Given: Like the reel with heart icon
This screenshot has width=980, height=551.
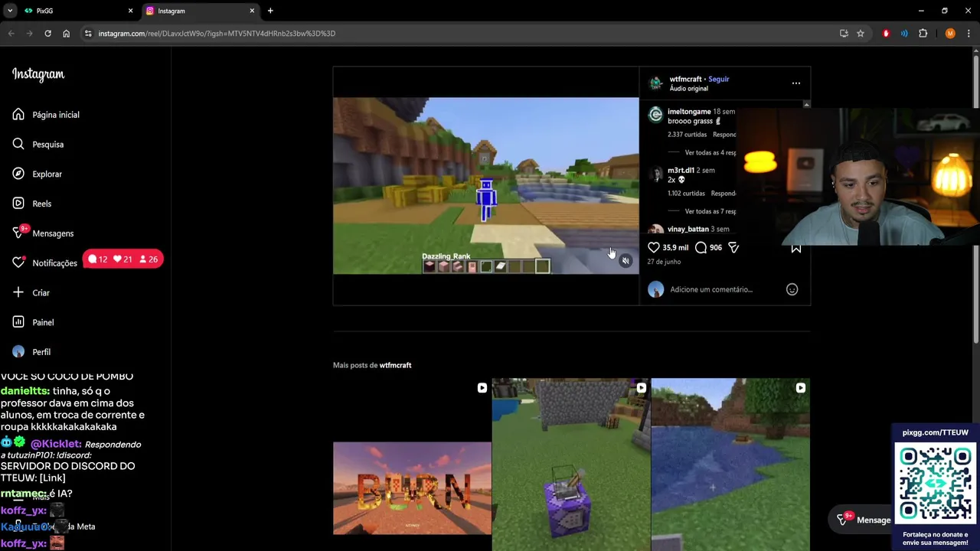Looking at the screenshot, I should click(x=654, y=247).
